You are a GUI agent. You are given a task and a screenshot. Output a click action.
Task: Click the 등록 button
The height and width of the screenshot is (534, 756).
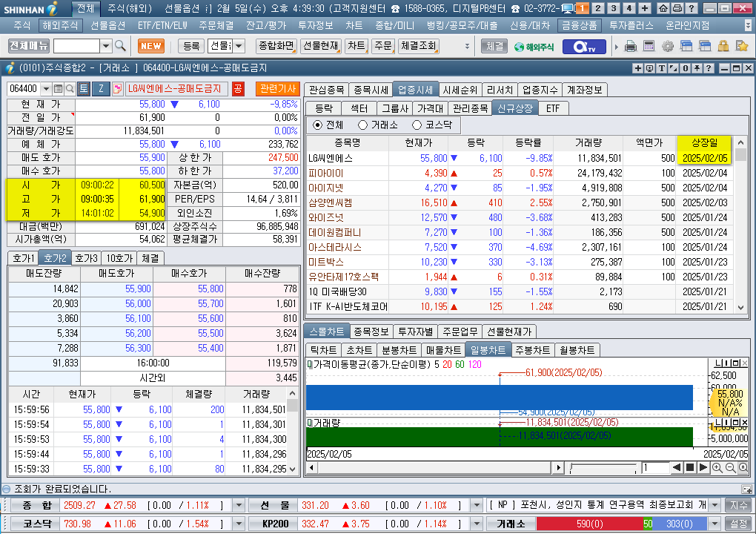pos(191,46)
